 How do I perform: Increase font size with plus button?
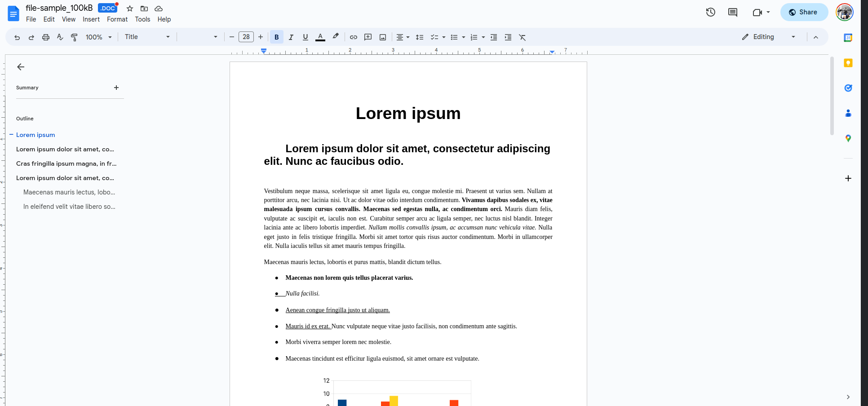(261, 37)
